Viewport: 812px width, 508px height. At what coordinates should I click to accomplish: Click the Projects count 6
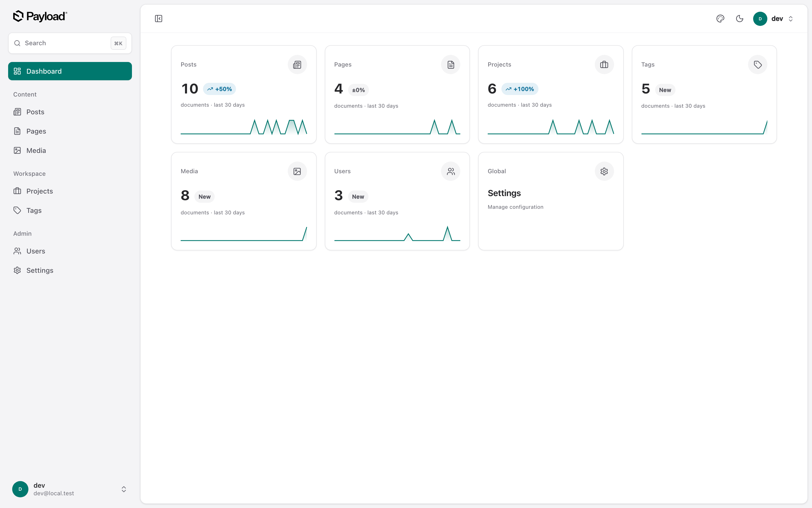[492, 89]
